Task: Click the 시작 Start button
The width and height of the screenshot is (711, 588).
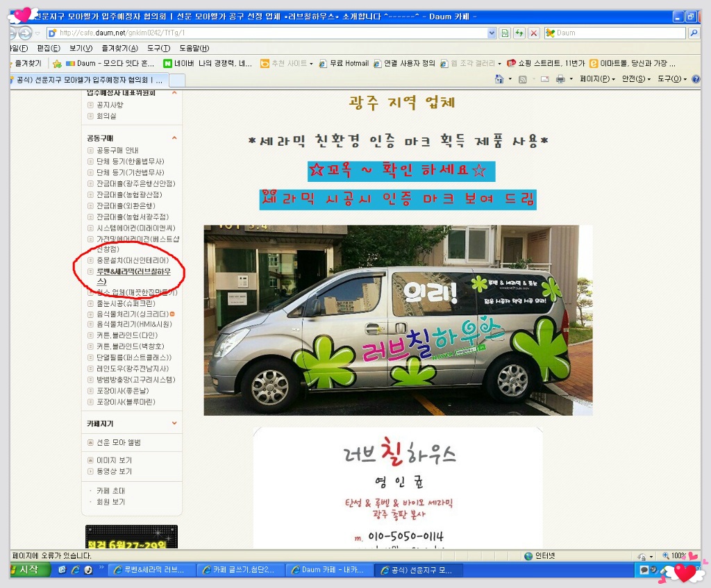Action: point(29,570)
